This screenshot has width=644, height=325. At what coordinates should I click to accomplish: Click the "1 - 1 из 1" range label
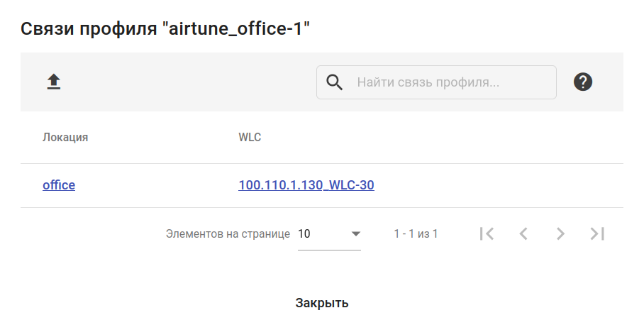[416, 233]
